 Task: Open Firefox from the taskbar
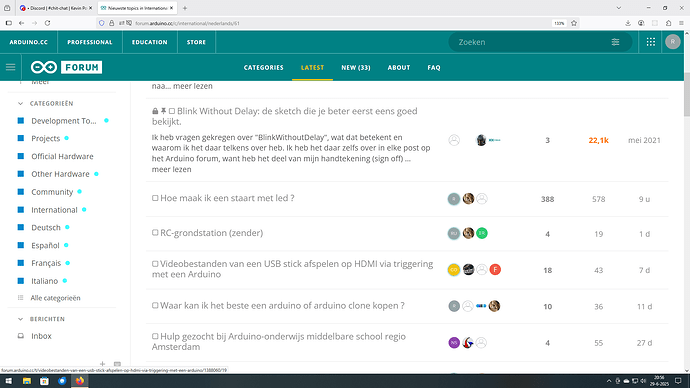coord(80,381)
